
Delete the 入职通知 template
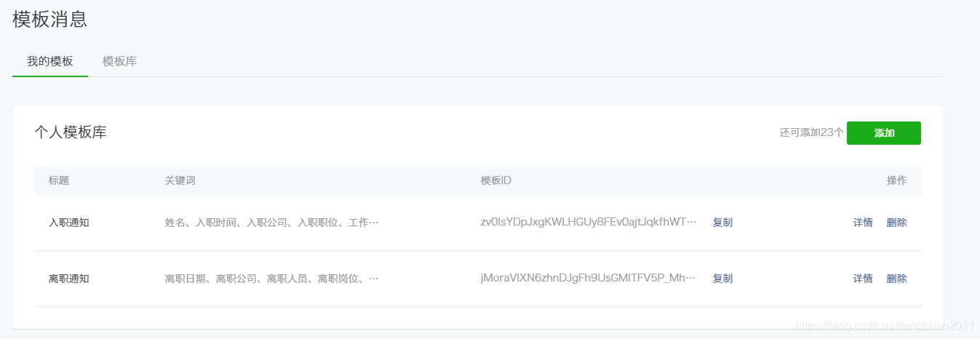(896, 223)
